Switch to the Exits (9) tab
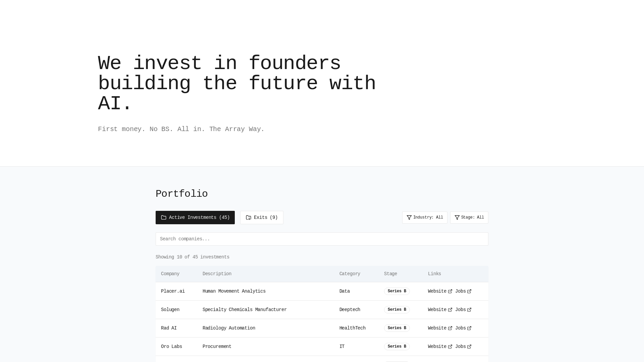Screen dimensions: 644x362 pos(262,218)
